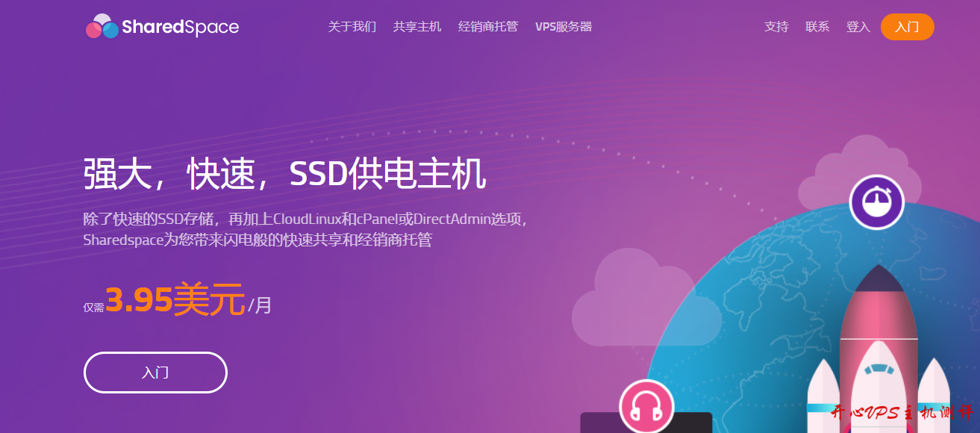Open the 关于我们 menu item
Screen dimensions: 980x433
click(352, 27)
